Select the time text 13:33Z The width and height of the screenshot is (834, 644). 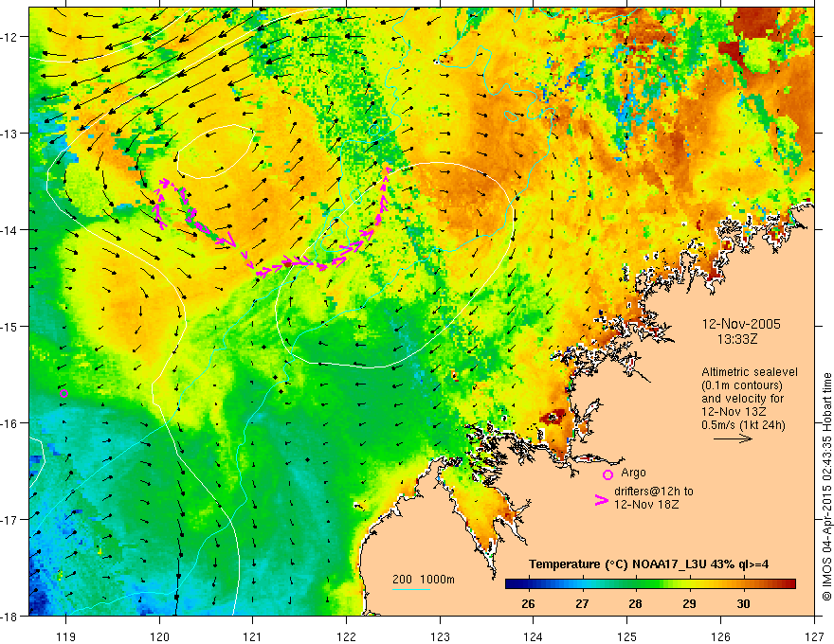736,339
